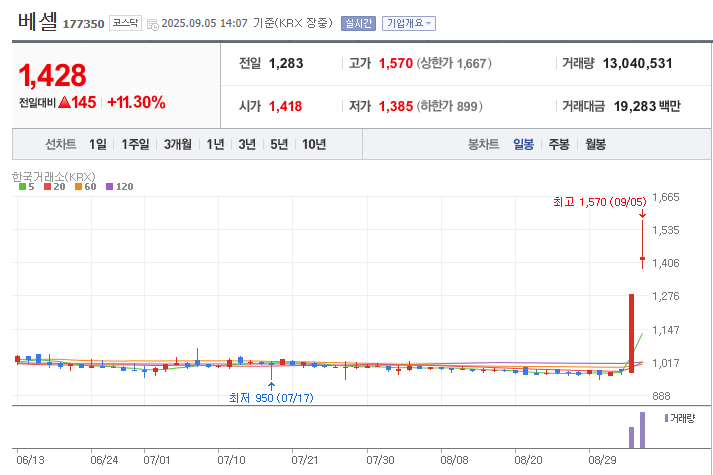Click the 하한가 899 text

pyautogui.click(x=450, y=106)
